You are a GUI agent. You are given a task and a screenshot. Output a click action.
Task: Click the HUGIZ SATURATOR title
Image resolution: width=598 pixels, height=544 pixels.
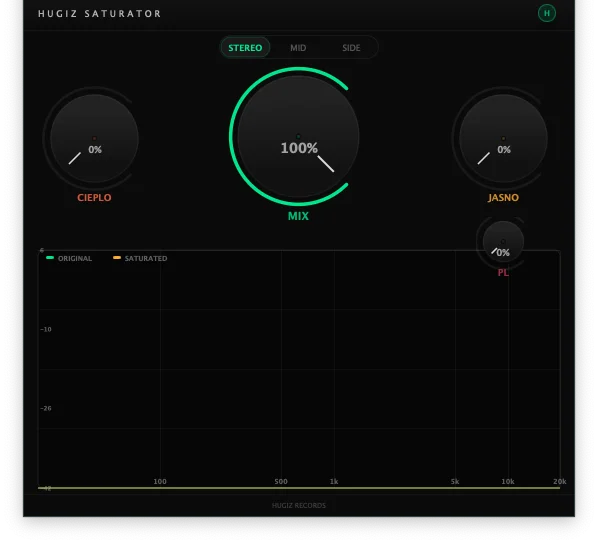(100, 14)
